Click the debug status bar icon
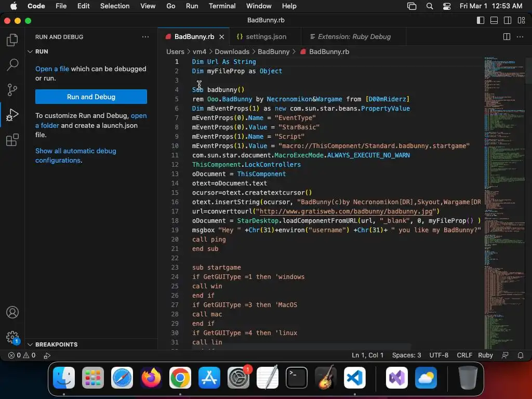The image size is (532, 399). pos(47,355)
